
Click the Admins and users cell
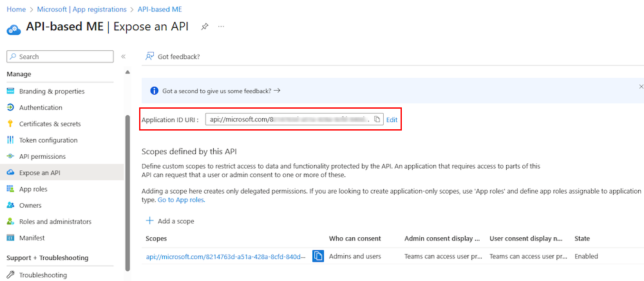[x=355, y=257]
